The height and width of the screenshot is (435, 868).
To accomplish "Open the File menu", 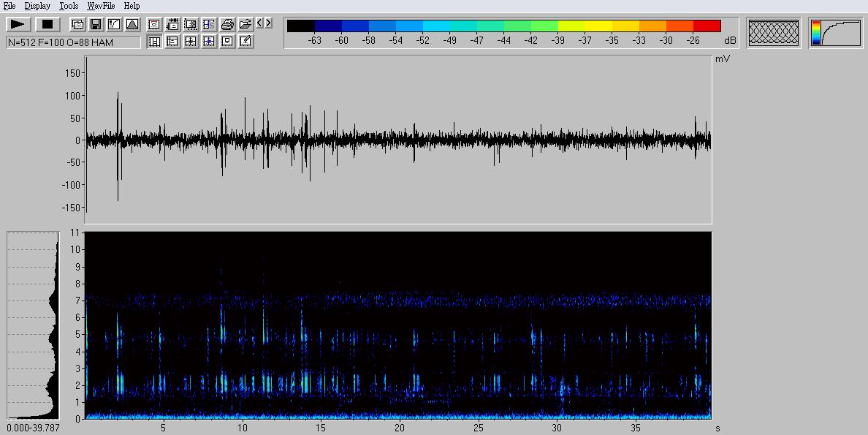I will 9,6.
